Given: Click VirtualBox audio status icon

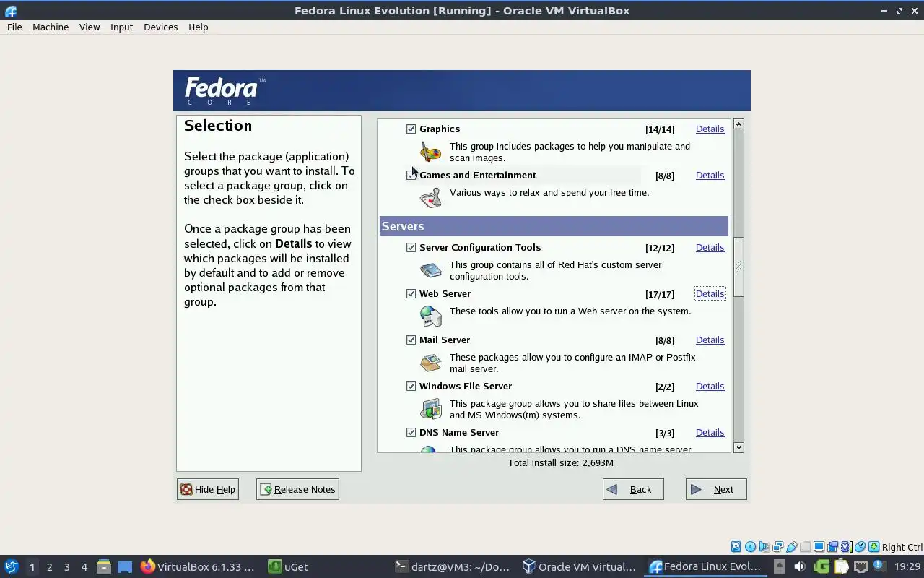Looking at the screenshot, I should tap(764, 547).
